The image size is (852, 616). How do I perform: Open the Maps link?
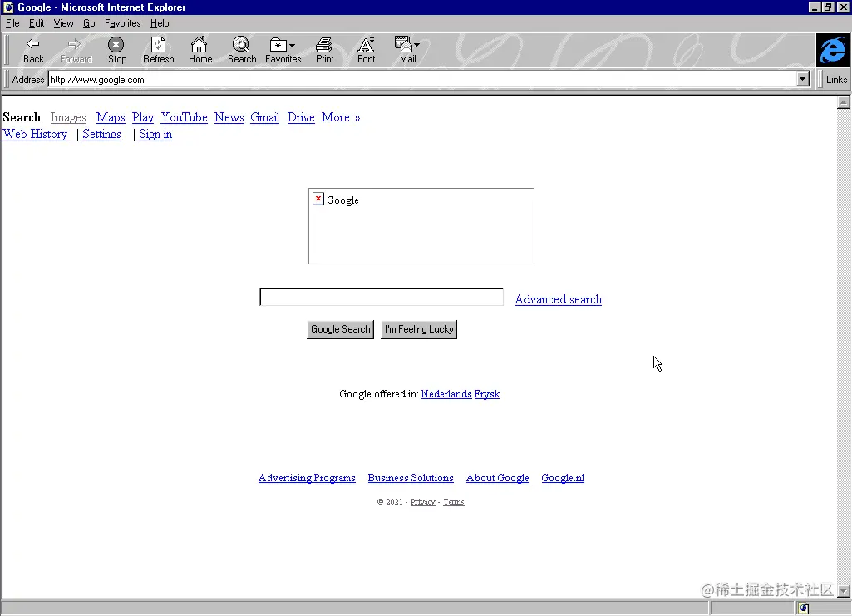point(111,117)
